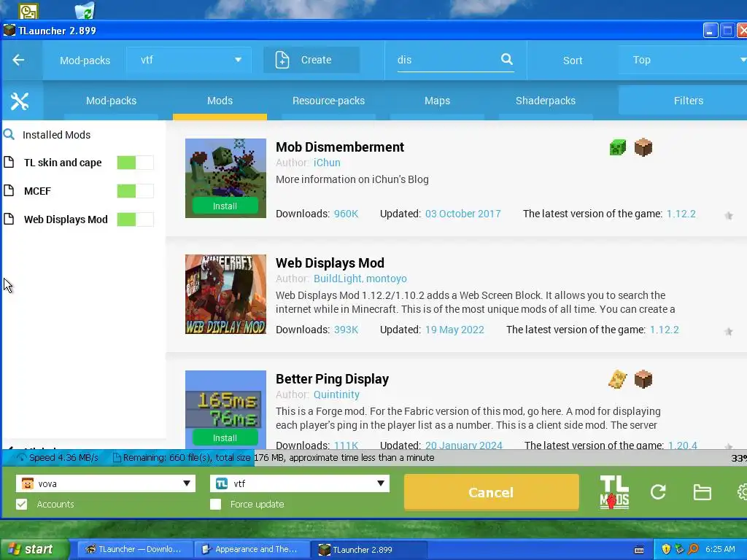
Task: Click the Create button
Action: [311, 60]
